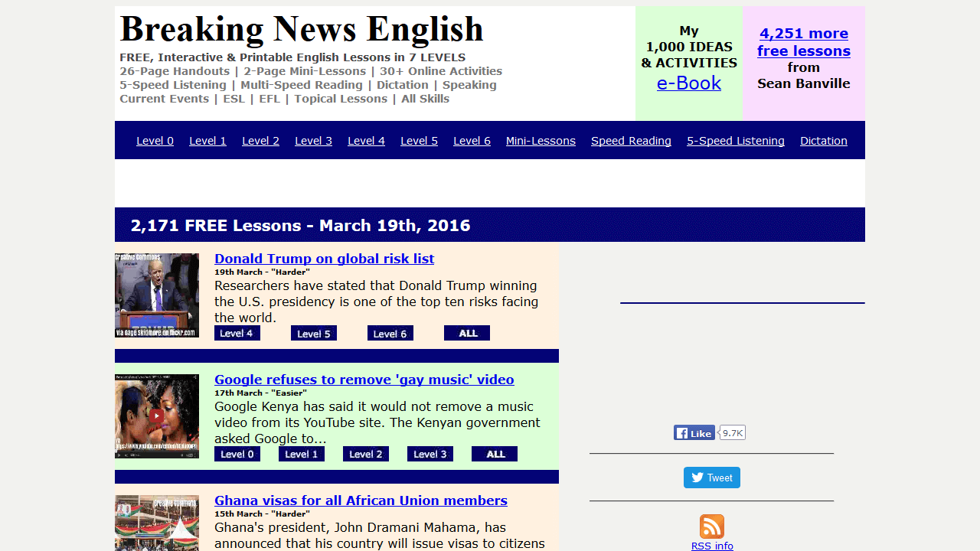
Task: Click ALL button under the Trump lesson
Action: click(467, 333)
